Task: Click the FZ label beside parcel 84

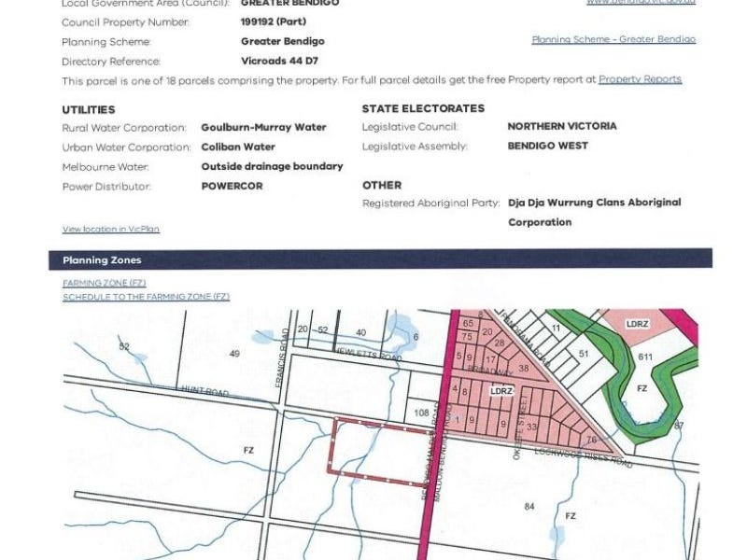Action: click(571, 516)
